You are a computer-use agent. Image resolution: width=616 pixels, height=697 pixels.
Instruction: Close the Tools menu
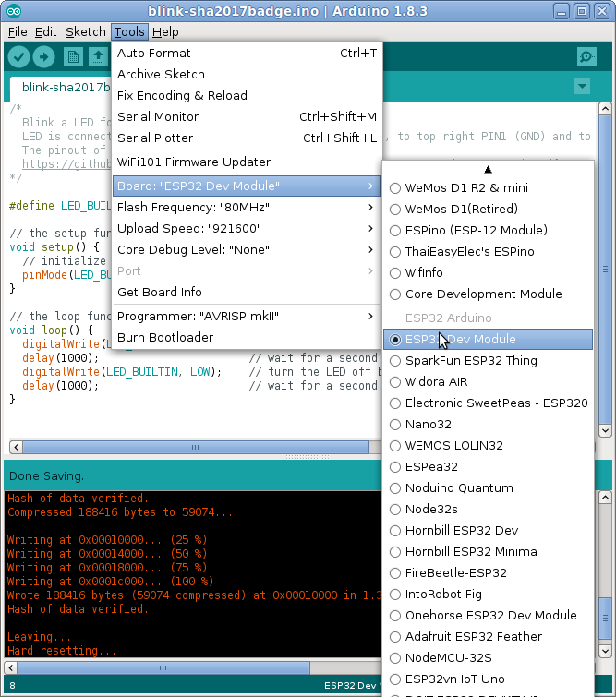point(129,32)
